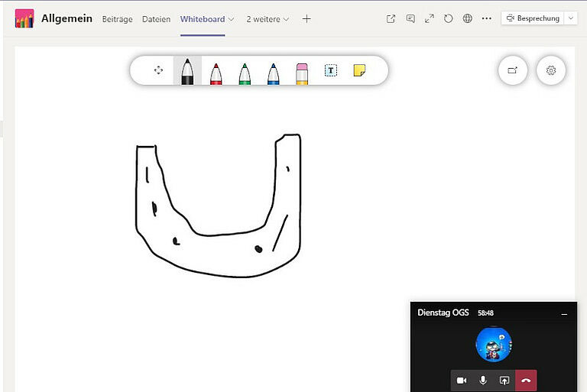Add a yellow sticky note
The height and width of the screenshot is (392, 587).
pyautogui.click(x=359, y=70)
